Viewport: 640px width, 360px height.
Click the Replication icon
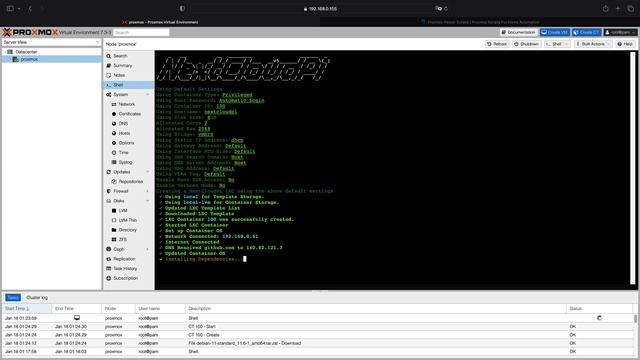(109, 259)
